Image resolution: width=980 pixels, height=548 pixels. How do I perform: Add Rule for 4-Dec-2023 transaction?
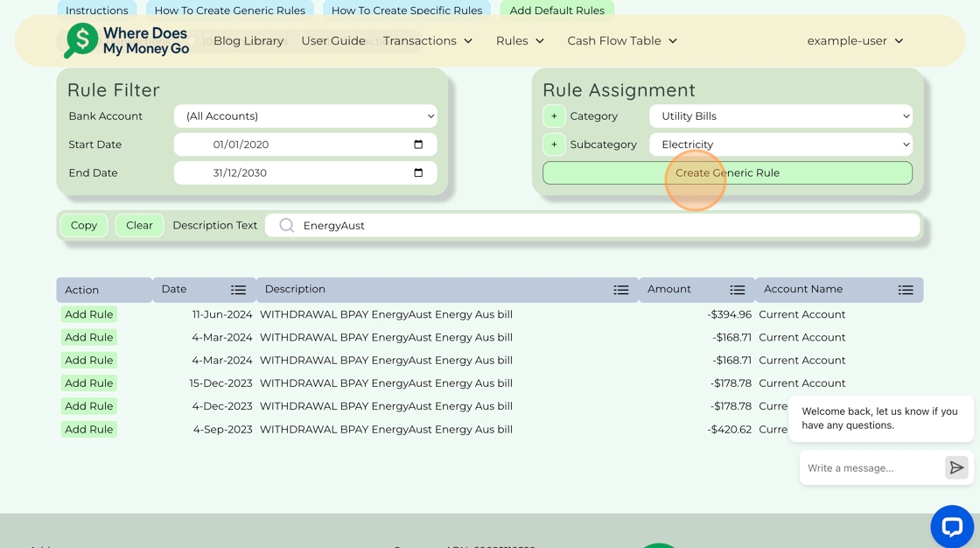tap(88, 406)
